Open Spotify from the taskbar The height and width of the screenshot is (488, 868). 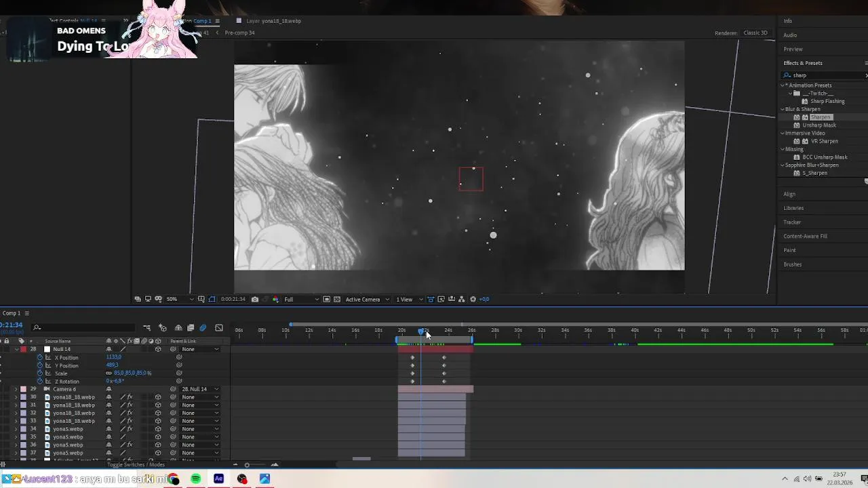(x=196, y=479)
